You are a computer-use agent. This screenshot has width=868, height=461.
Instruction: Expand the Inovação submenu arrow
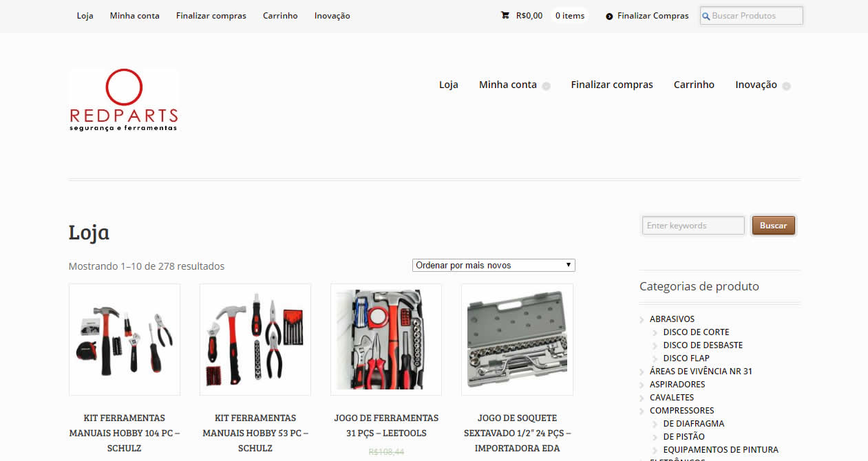click(786, 86)
